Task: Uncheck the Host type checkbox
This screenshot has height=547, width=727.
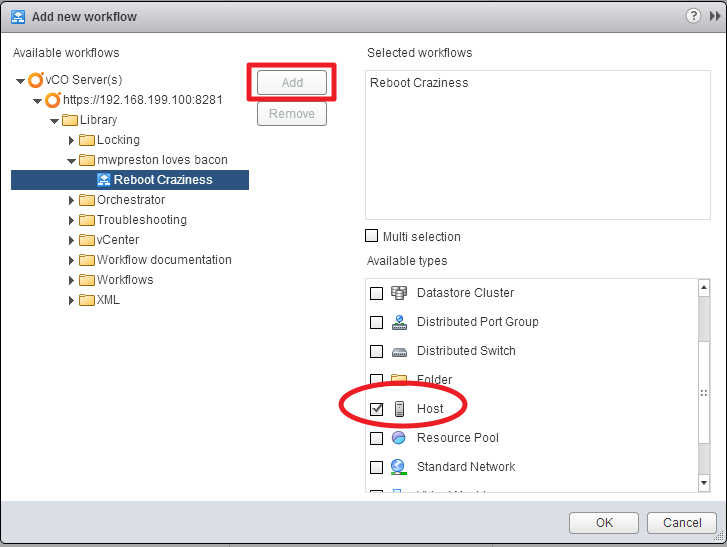Action: click(376, 409)
